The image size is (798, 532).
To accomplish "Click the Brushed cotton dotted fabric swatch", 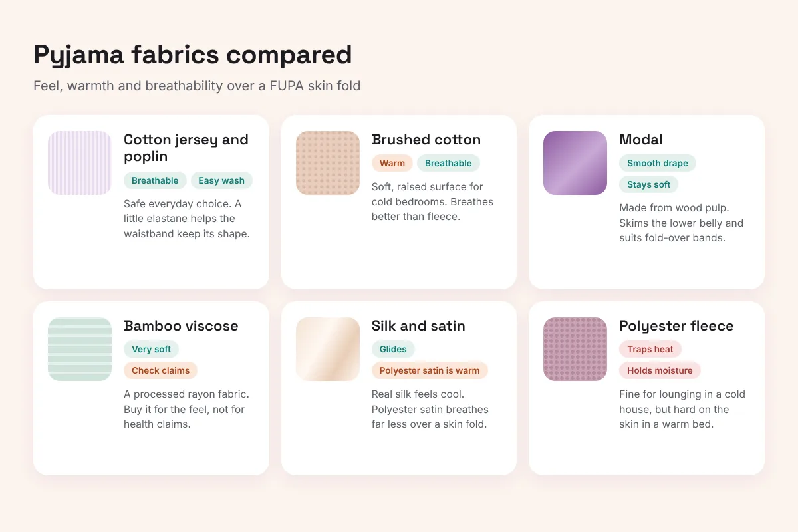I will [328, 163].
